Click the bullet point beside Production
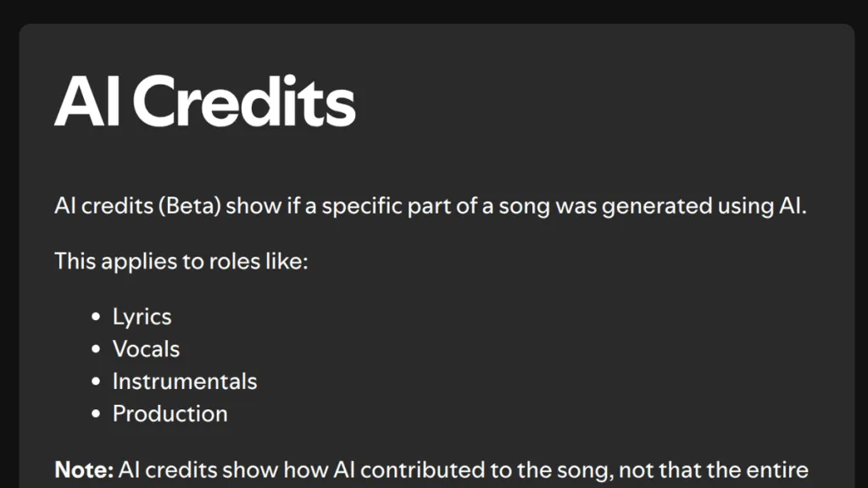 pos(96,414)
